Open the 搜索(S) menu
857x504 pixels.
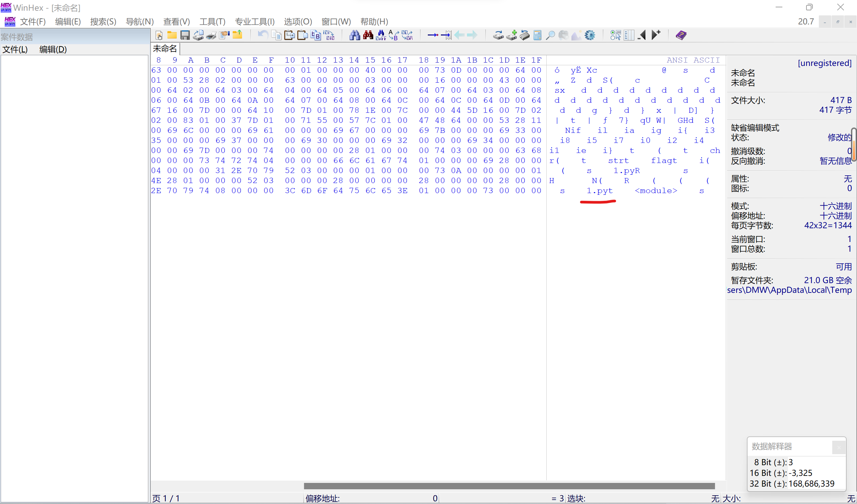coord(103,22)
